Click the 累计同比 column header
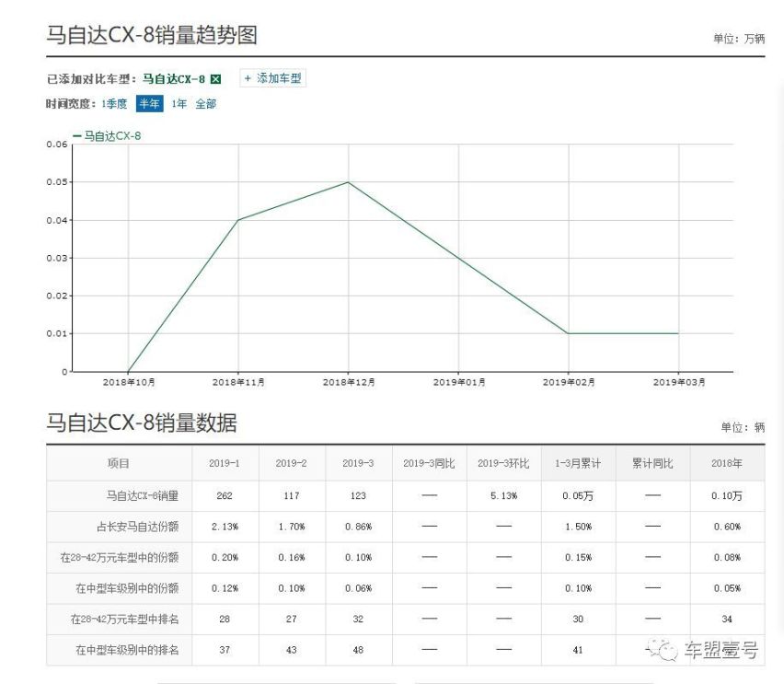784x684 pixels. tap(652, 463)
